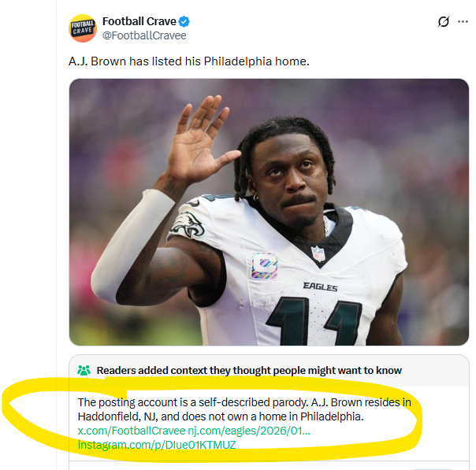Open the instagram.com/p/DIue01KTMUZ link
Screen dimensions: 476x470
pyautogui.click(x=157, y=445)
